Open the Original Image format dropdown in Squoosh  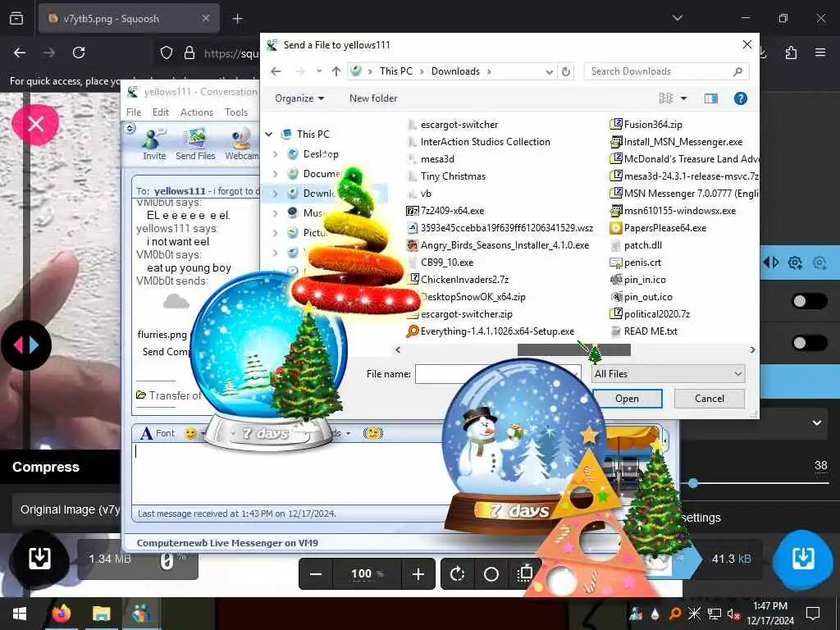tap(66, 510)
